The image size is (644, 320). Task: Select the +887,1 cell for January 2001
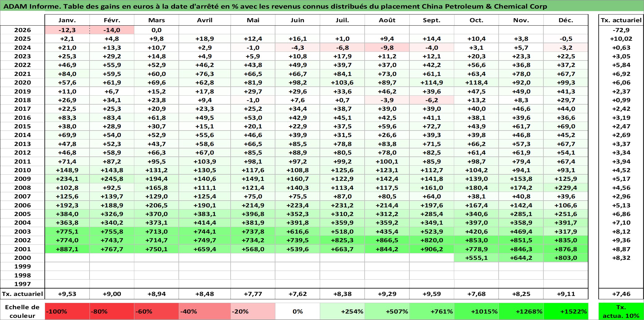pyautogui.click(x=67, y=249)
